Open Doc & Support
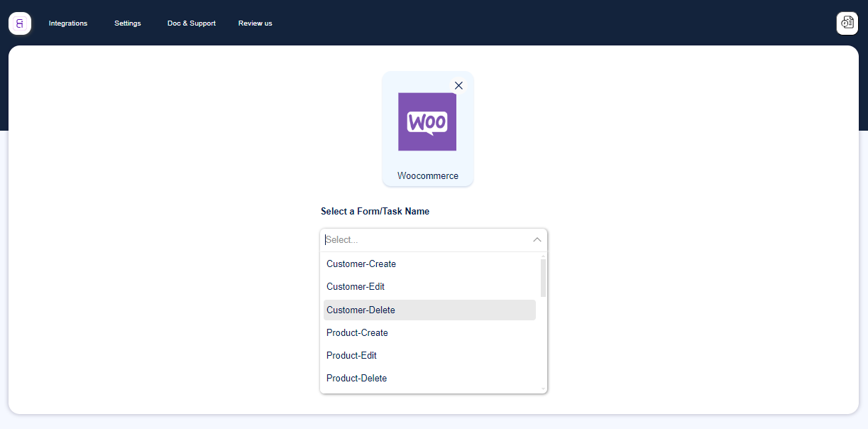868x429 pixels. click(x=191, y=23)
